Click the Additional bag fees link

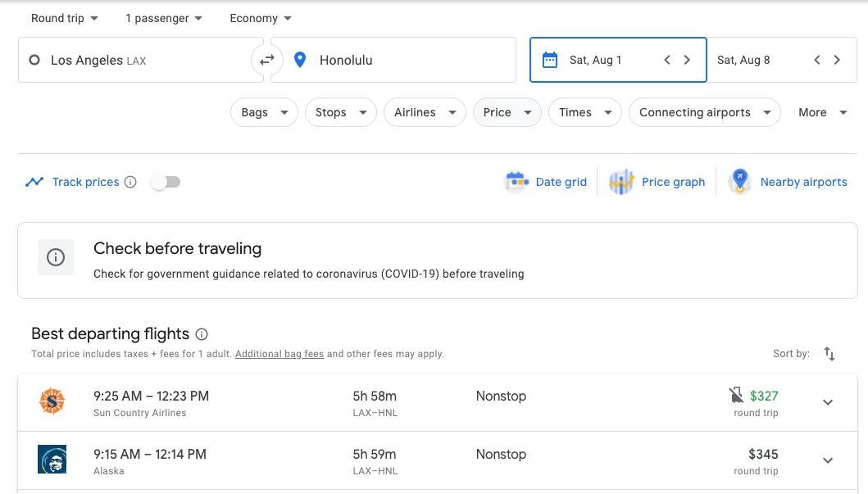click(279, 354)
